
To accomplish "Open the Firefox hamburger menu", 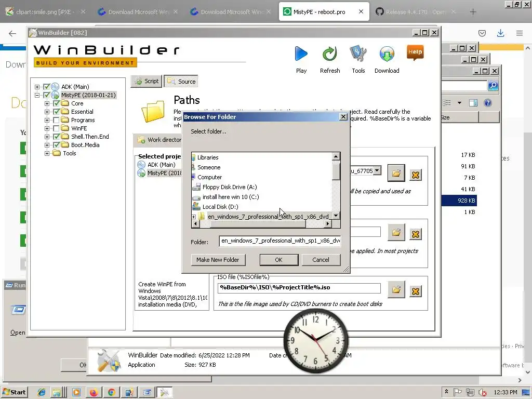I will 520,33.
